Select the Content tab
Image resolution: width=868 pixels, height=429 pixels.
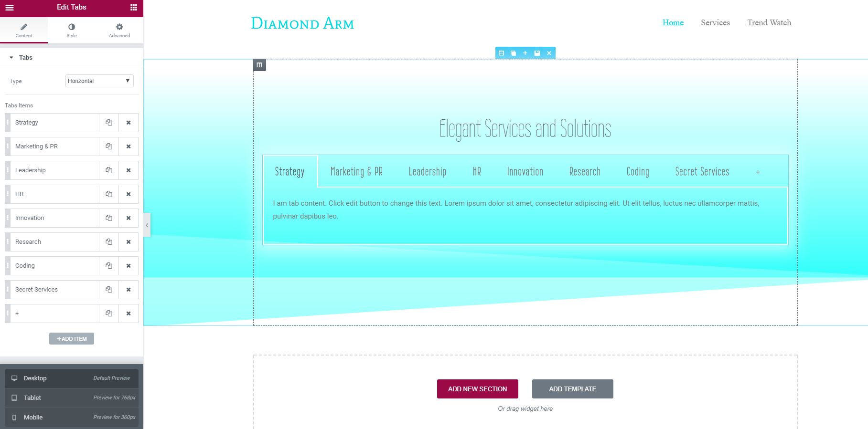(24, 31)
